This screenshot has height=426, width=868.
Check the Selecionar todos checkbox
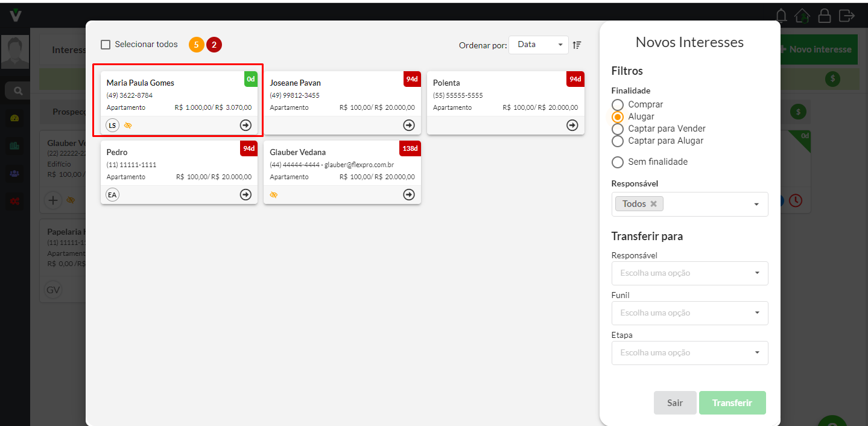coord(106,45)
